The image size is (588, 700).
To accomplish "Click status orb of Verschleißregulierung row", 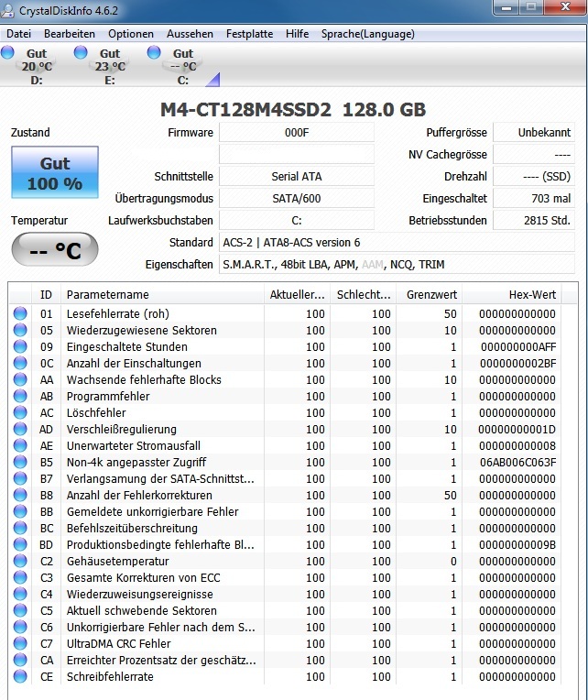I will point(20,429).
